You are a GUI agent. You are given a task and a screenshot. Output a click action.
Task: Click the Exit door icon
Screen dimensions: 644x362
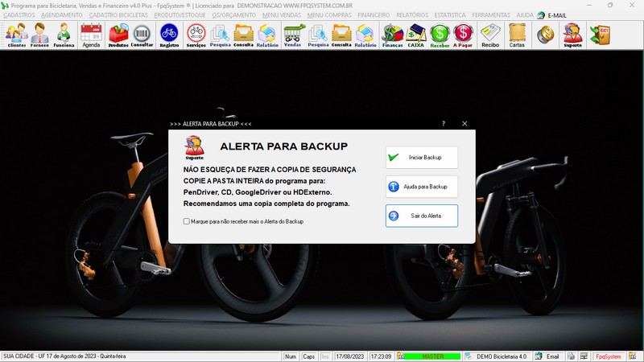[600, 35]
